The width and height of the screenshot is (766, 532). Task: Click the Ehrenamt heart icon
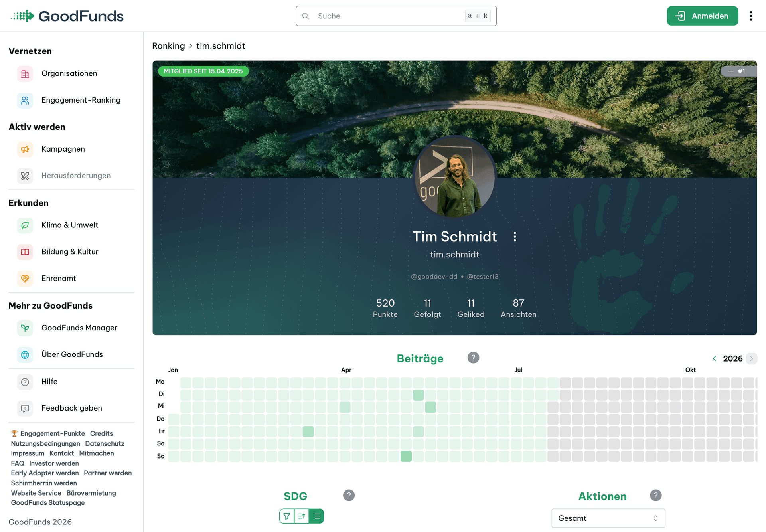pos(25,278)
